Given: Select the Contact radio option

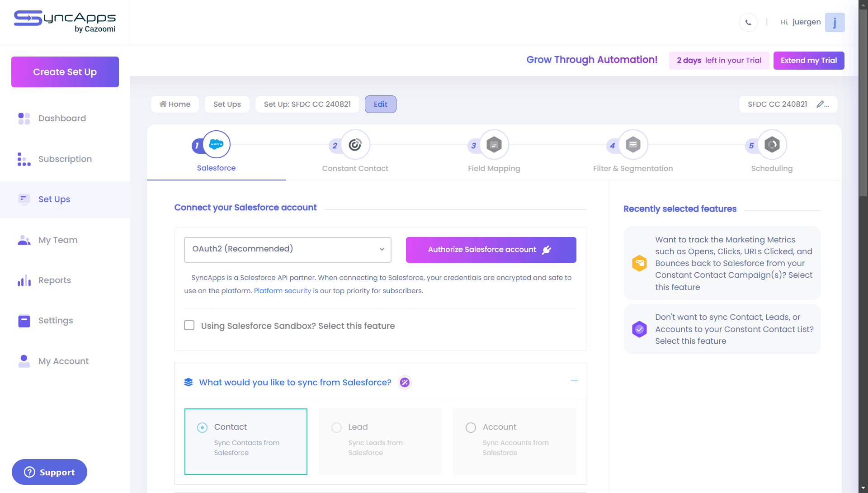Looking at the screenshot, I should coord(203,427).
